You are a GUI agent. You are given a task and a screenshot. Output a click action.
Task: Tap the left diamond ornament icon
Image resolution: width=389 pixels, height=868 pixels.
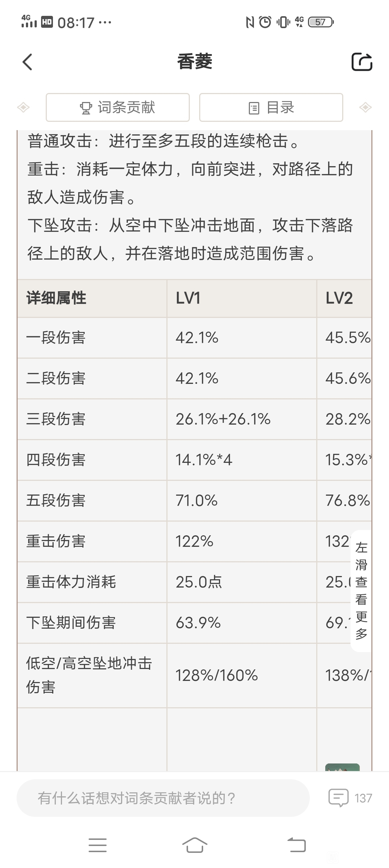(23, 107)
